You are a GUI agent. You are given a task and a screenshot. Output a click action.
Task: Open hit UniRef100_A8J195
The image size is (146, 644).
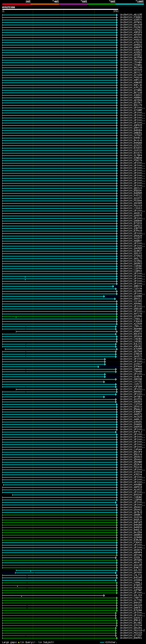131,15
